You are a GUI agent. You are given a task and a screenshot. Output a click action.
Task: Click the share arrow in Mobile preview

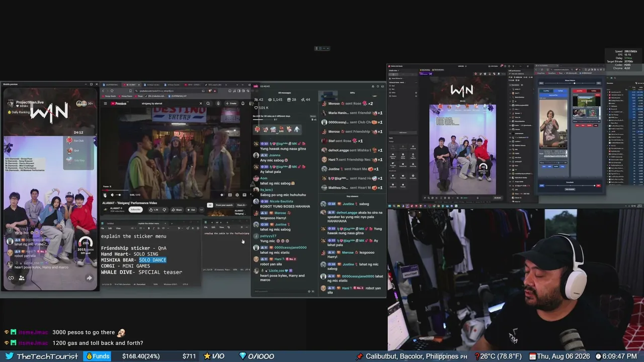point(89,278)
